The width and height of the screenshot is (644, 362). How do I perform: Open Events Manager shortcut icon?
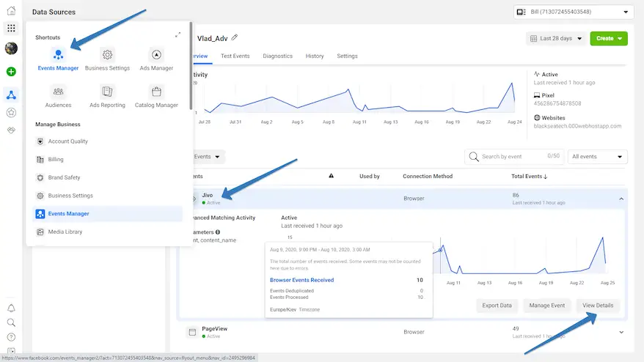tap(58, 55)
